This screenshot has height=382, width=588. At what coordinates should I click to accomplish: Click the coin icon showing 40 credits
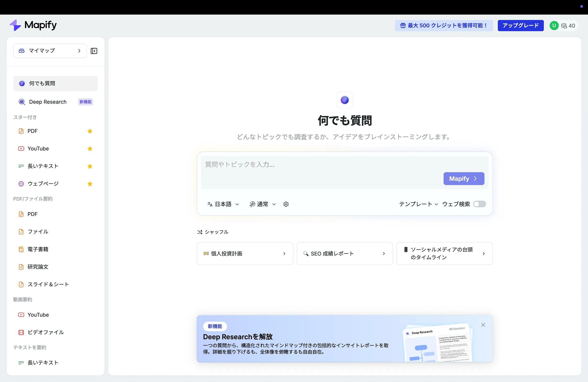(x=565, y=25)
